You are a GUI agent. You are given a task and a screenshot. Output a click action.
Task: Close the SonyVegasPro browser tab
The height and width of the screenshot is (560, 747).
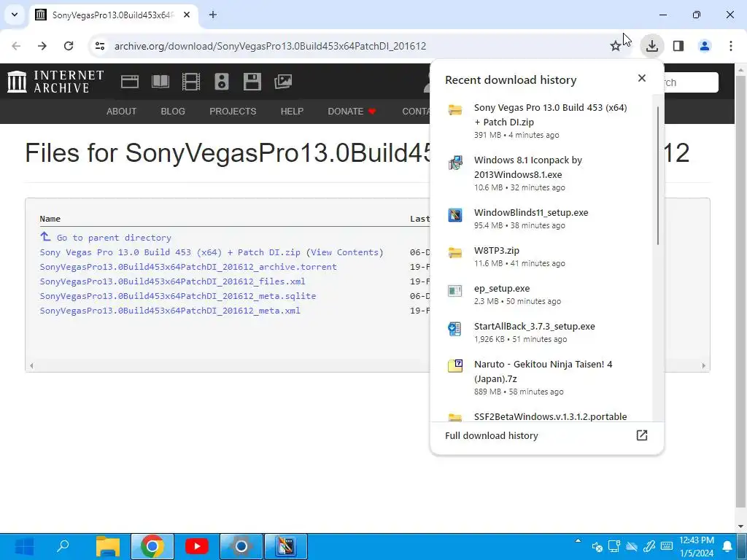coord(187,15)
